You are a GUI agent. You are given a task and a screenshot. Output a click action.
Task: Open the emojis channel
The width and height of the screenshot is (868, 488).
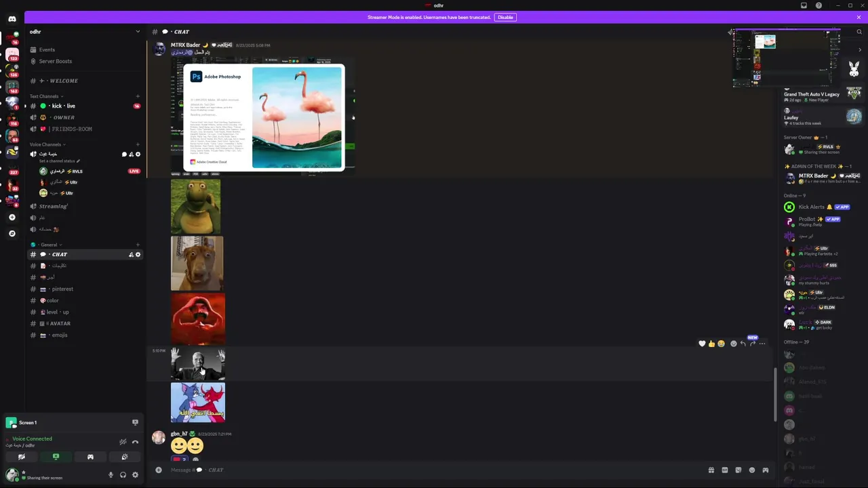pos(85,335)
